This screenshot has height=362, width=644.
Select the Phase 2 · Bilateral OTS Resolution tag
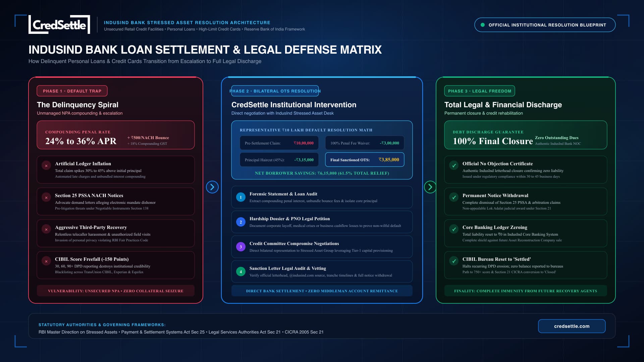275,91
